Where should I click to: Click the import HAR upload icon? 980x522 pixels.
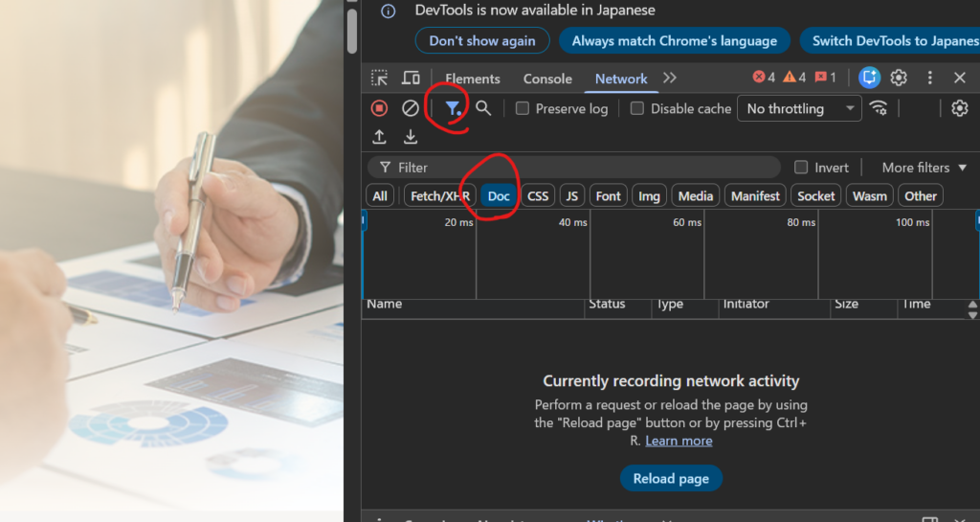click(380, 137)
